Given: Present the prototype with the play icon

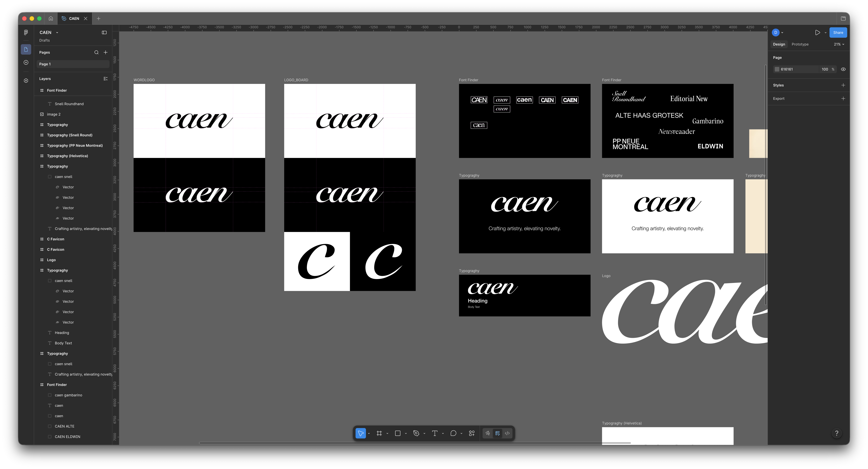Looking at the screenshot, I should point(817,32).
